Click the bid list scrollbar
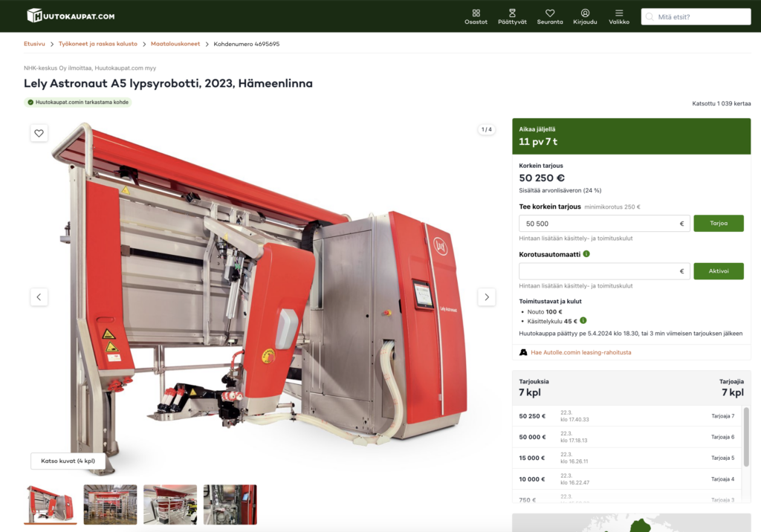 [x=746, y=437]
